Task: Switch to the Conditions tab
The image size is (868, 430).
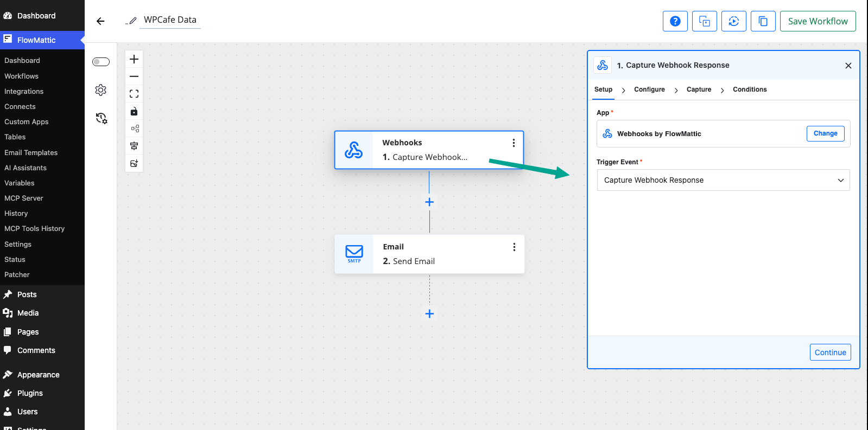Action: pyautogui.click(x=750, y=89)
